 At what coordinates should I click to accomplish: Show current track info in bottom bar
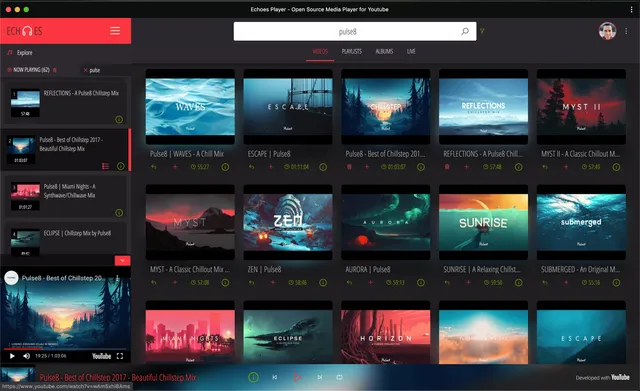pos(253,378)
